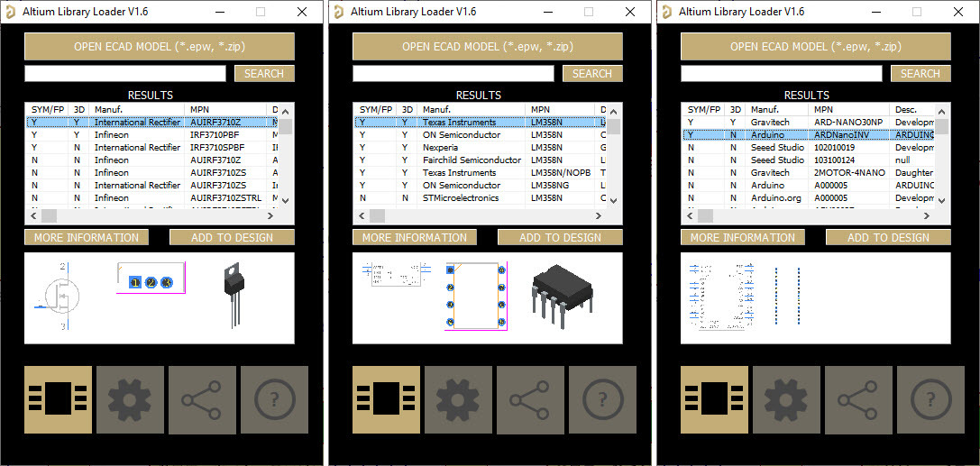This screenshot has height=466, width=980.
Task: Click Altium logo icon in left window title bar
Action: click(x=11, y=11)
